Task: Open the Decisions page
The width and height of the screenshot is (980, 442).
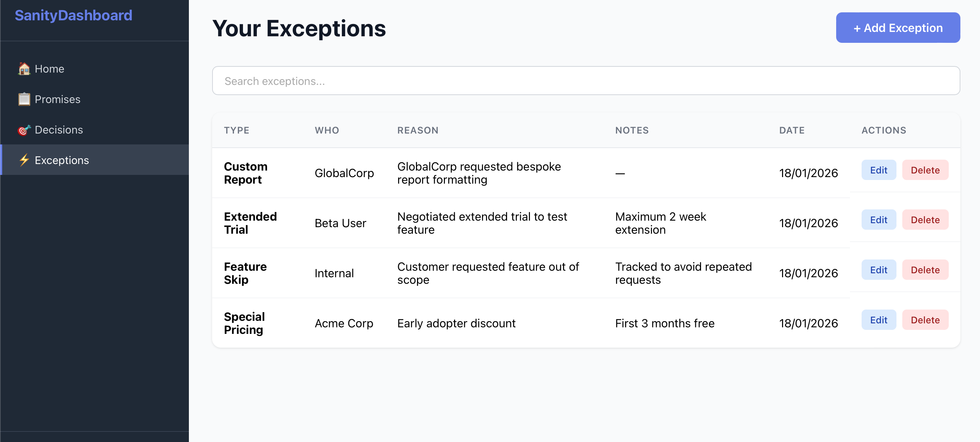Action: pos(59,130)
